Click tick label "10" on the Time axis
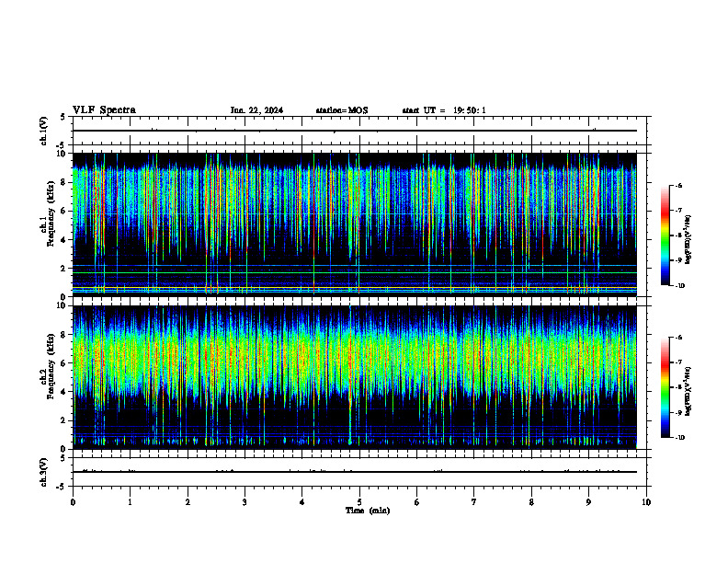728x563 pixels. pyautogui.click(x=646, y=502)
